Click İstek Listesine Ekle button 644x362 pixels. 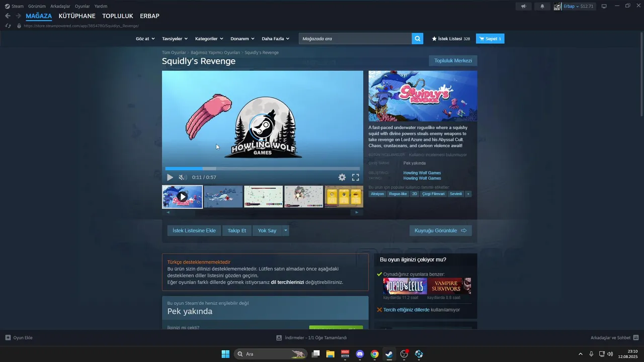click(194, 230)
